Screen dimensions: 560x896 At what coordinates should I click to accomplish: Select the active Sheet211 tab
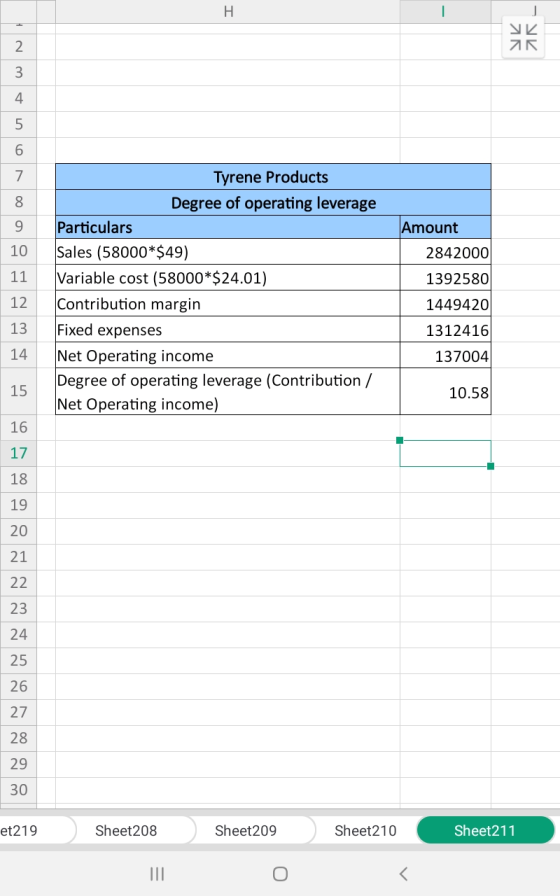pyautogui.click(x=485, y=830)
